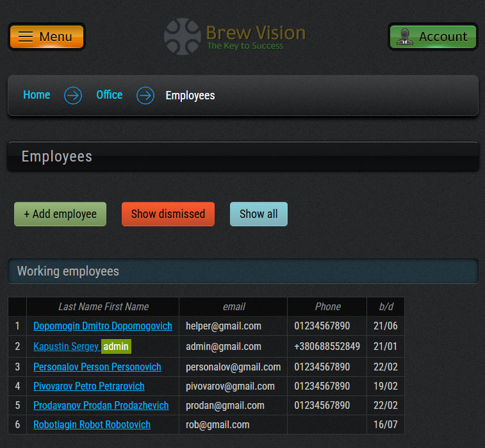Open Prodavanov Prodan Prodazhevich's profile
The width and height of the screenshot is (485, 448).
coord(101,406)
